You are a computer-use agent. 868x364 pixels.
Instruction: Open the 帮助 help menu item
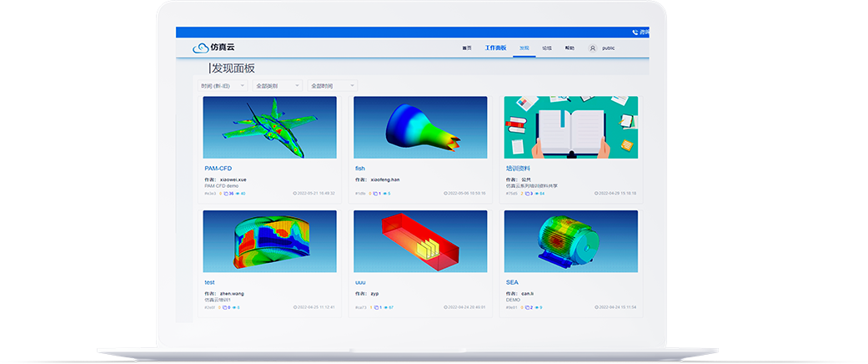[x=569, y=48]
